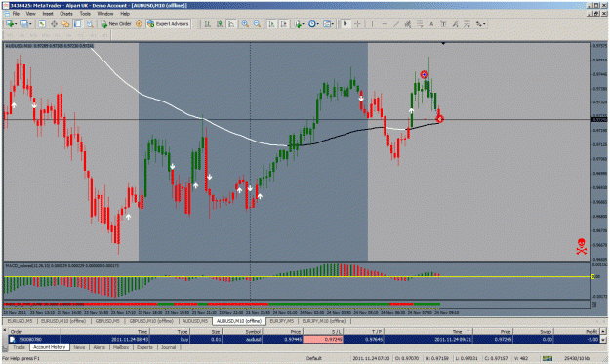
Task: Open the Charts menu
Action: [65, 14]
